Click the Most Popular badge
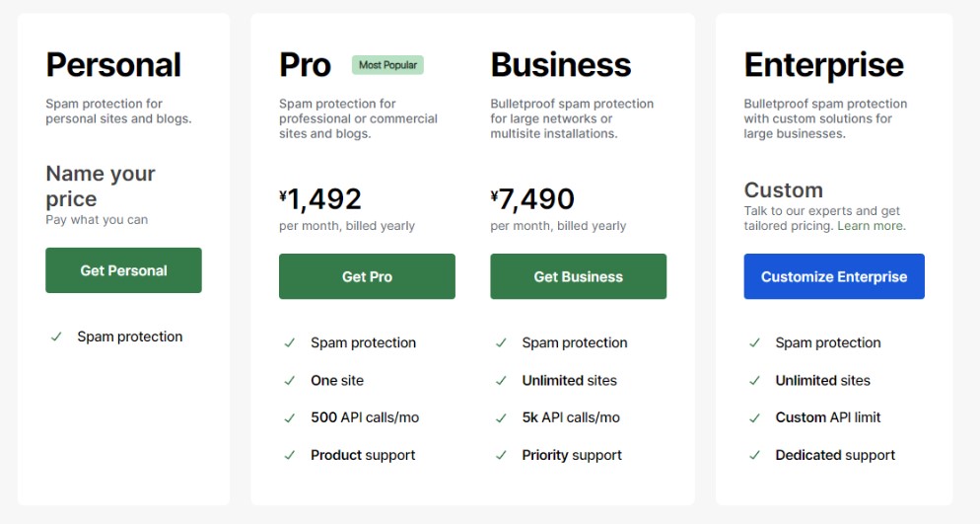The width and height of the screenshot is (980, 524). [x=387, y=65]
